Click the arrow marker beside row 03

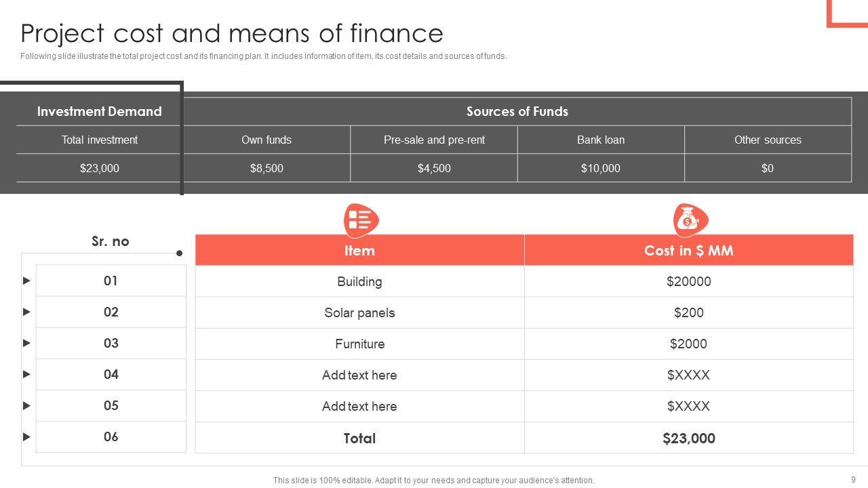26,343
